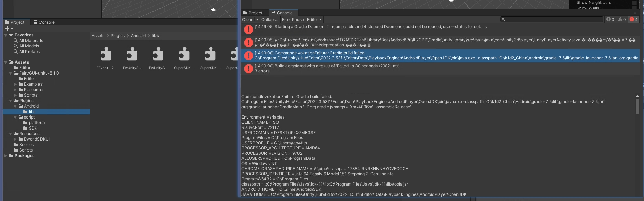Switch to Project tab in left window
Viewport: 644px width, 201px height.
click(15, 22)
